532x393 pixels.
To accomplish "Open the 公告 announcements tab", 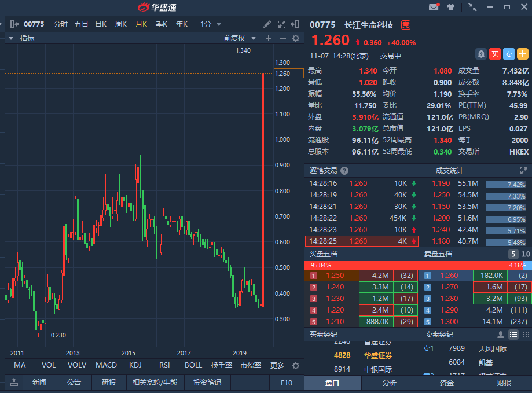I will pos(74,383).
